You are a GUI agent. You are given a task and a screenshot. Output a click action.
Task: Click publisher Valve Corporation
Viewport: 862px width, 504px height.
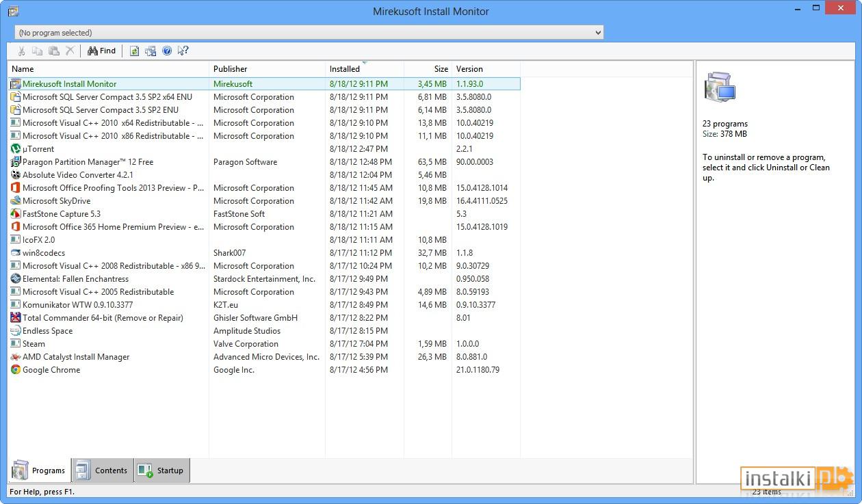point(246,344)
